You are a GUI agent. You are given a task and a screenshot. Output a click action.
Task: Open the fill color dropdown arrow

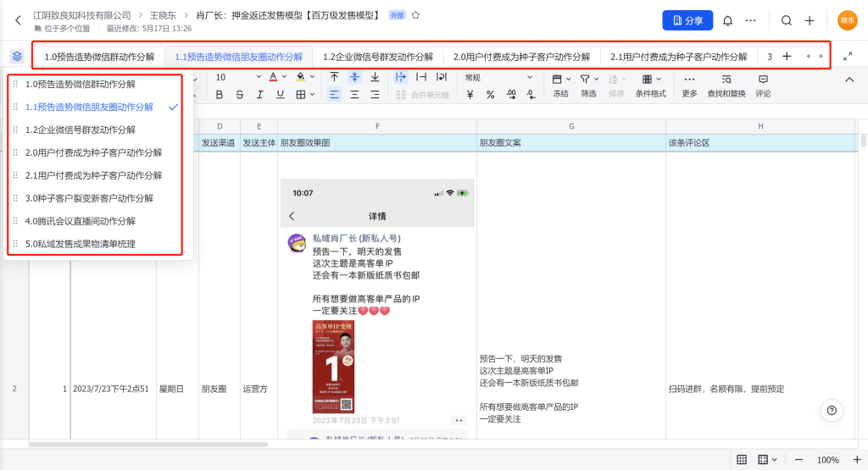[x=312, y=77]
